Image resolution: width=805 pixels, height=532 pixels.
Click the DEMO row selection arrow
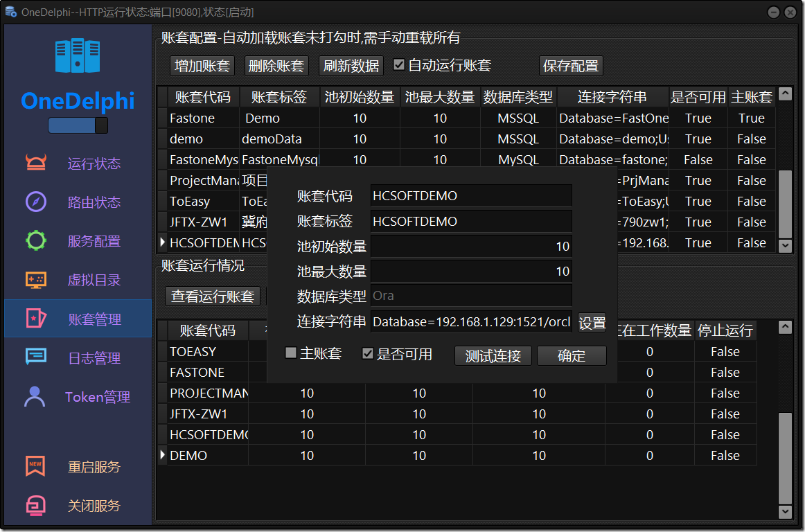(161, 455)
